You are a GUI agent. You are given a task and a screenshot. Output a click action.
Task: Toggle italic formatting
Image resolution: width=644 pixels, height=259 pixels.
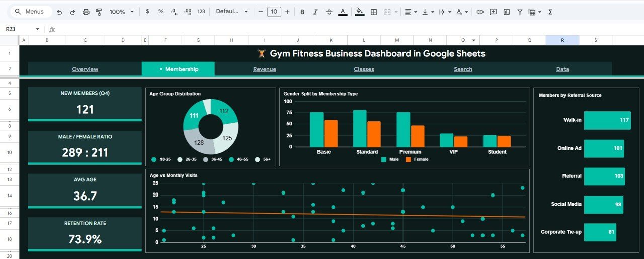point(315,12)
